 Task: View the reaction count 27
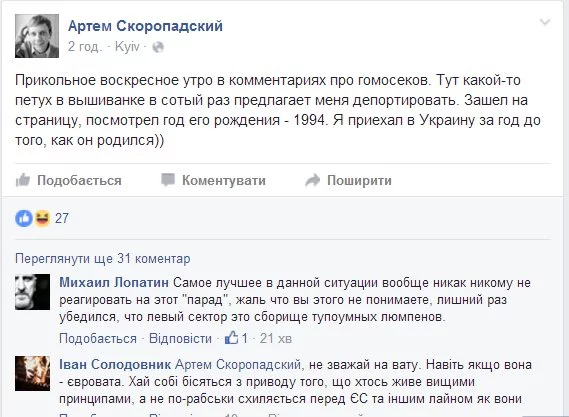(x=62, y=218)
